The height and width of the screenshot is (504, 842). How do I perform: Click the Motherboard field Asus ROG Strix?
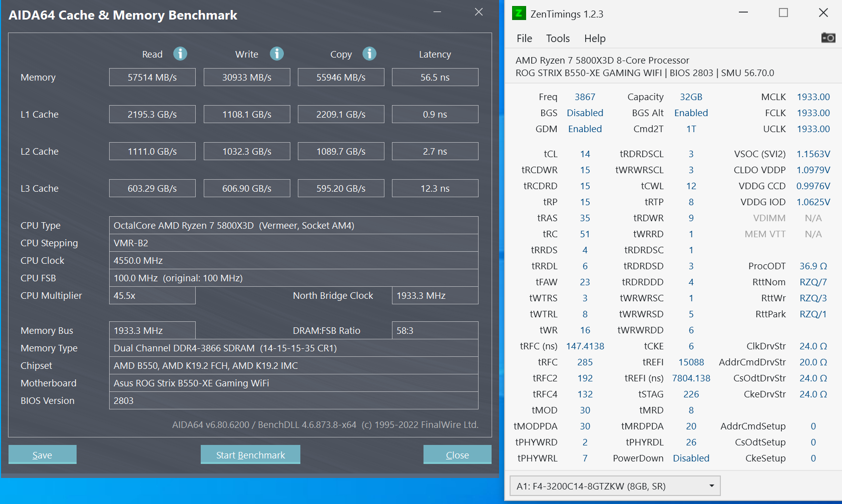click(294, 383)
